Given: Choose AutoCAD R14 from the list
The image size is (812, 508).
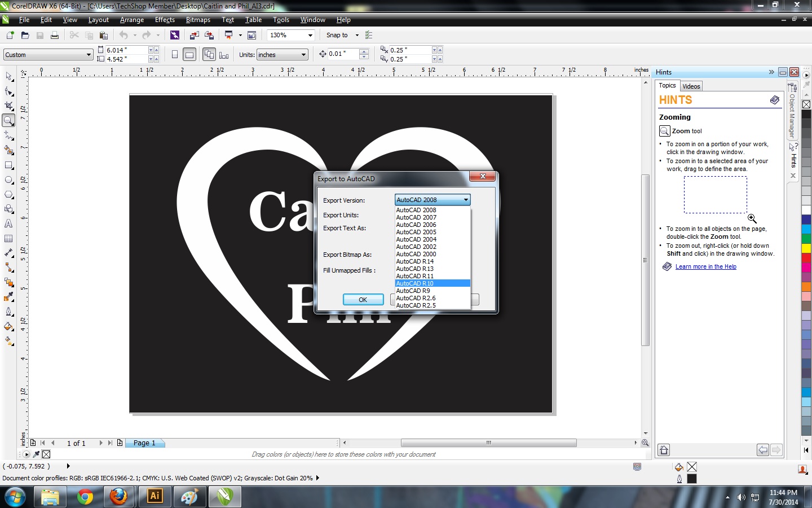Looking at the screenshot, I should pos(433,261).
